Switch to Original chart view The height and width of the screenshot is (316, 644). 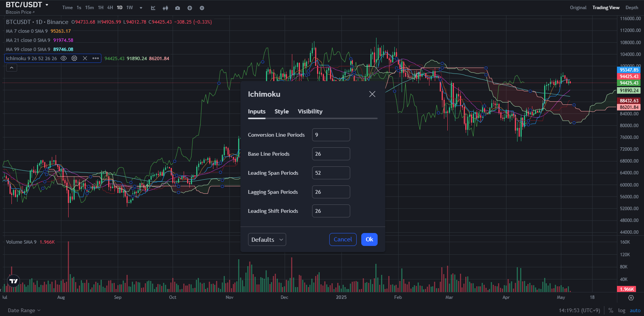pyautogui.click(x=578, y=8)
